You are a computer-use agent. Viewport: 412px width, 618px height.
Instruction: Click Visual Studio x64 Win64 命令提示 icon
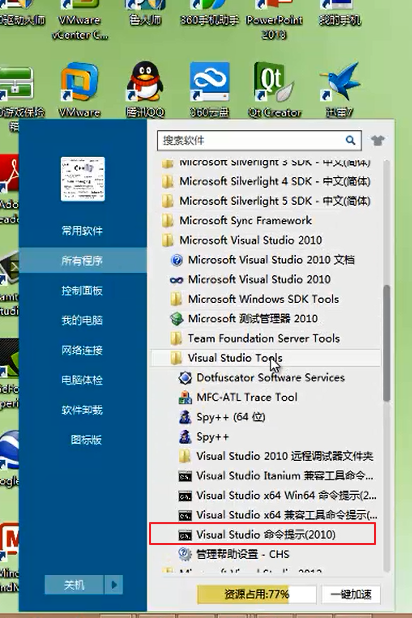click(185, 496)
